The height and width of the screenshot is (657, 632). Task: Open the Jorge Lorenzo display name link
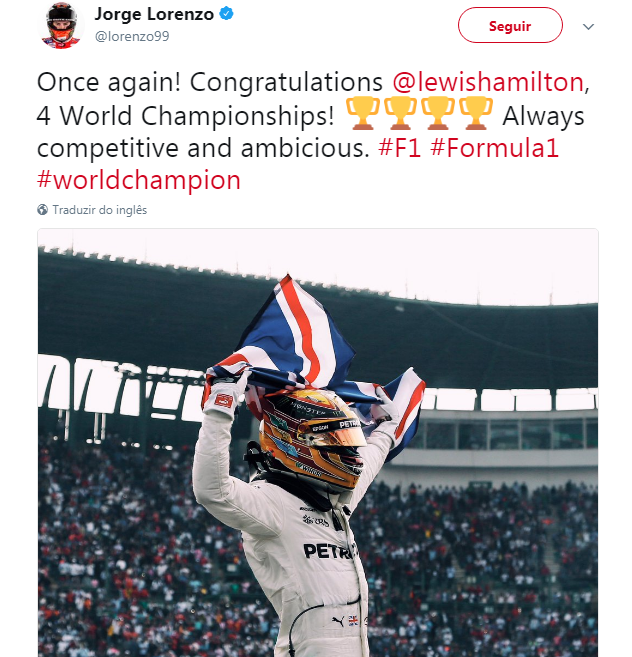(155, 15)
